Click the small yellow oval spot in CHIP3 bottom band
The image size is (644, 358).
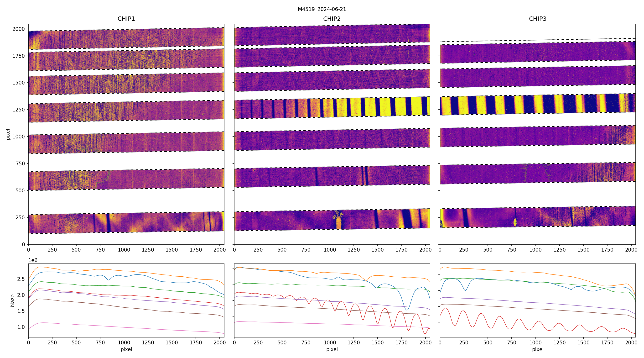coord(515,222)
